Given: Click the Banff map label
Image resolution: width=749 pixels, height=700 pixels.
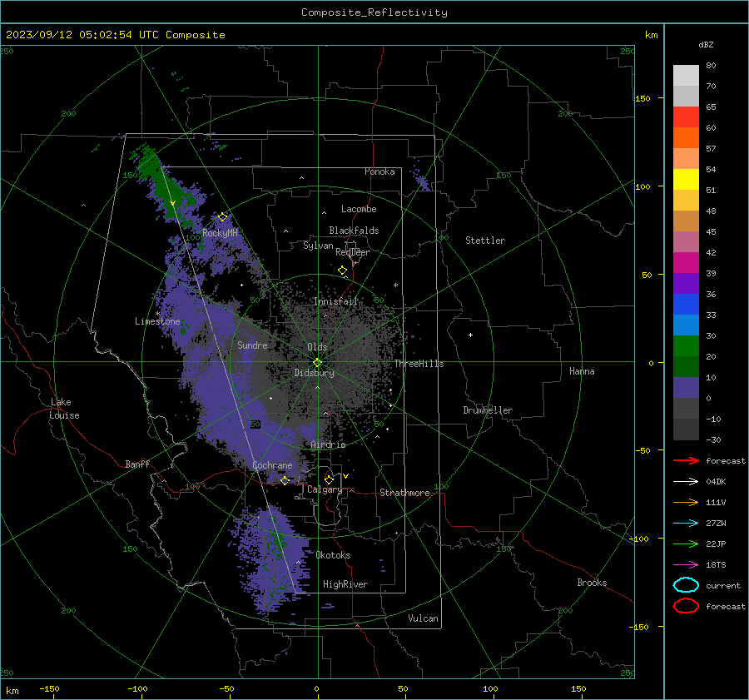Looking at the screenshot, I should point(137,464).
